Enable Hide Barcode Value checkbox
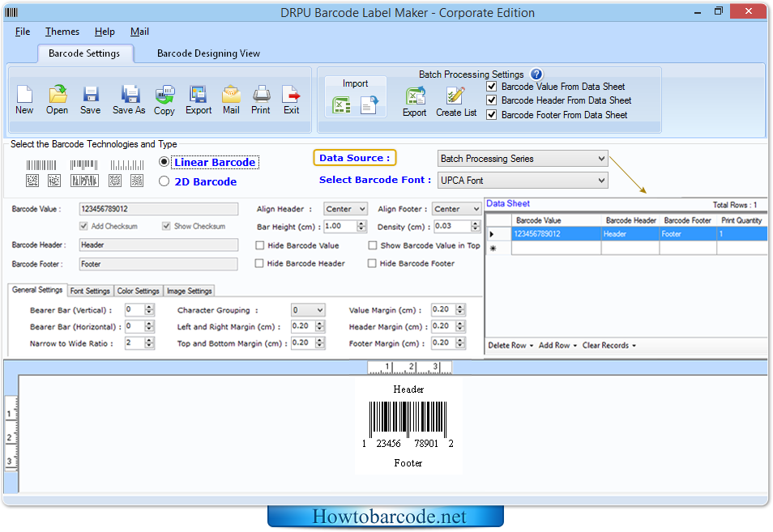 260,245
